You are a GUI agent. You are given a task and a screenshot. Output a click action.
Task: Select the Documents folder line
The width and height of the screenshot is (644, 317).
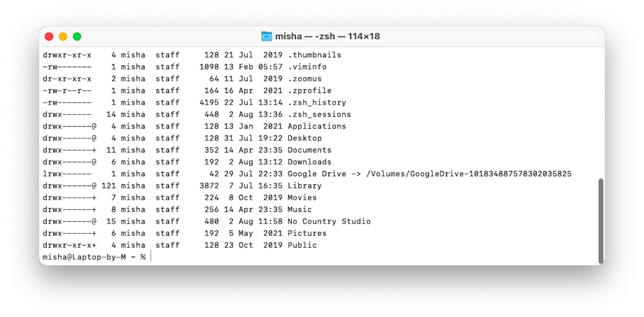tap(309, 150)
